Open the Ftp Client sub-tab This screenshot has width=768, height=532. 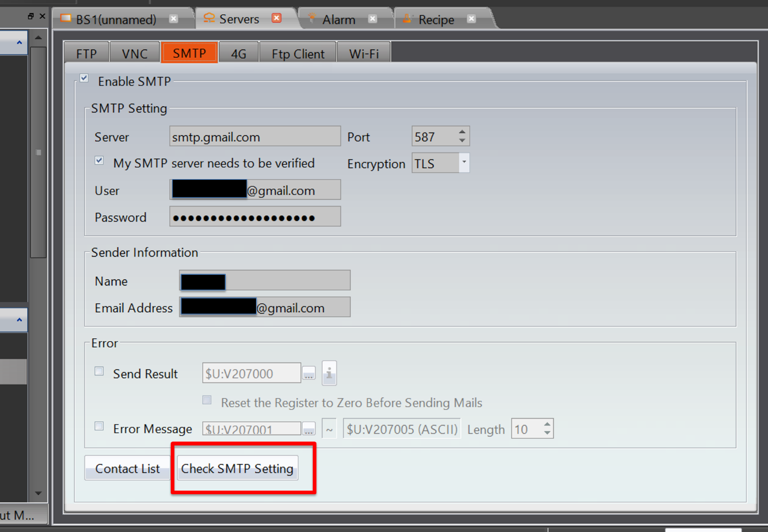tap(298, 53)
